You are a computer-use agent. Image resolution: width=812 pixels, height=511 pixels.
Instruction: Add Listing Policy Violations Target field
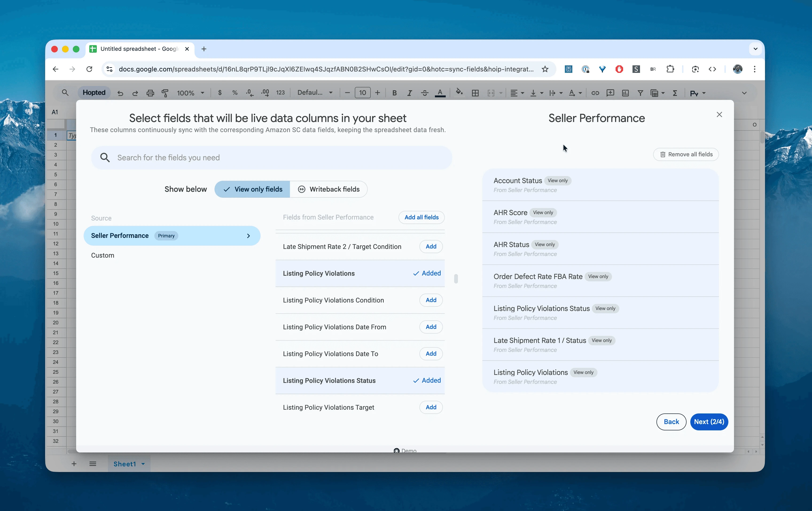431,407
